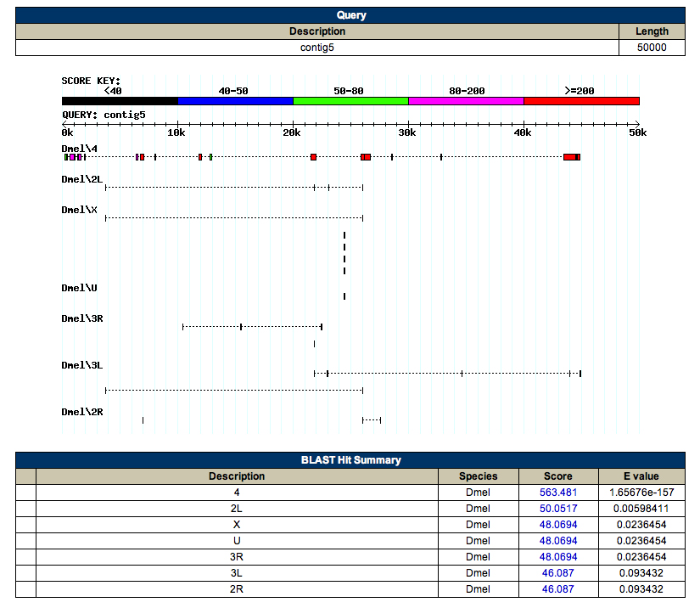The height and width of the screenshot is (608, 700).
Task: Click the 50000 length cell
Action: [x=652, y=48]
